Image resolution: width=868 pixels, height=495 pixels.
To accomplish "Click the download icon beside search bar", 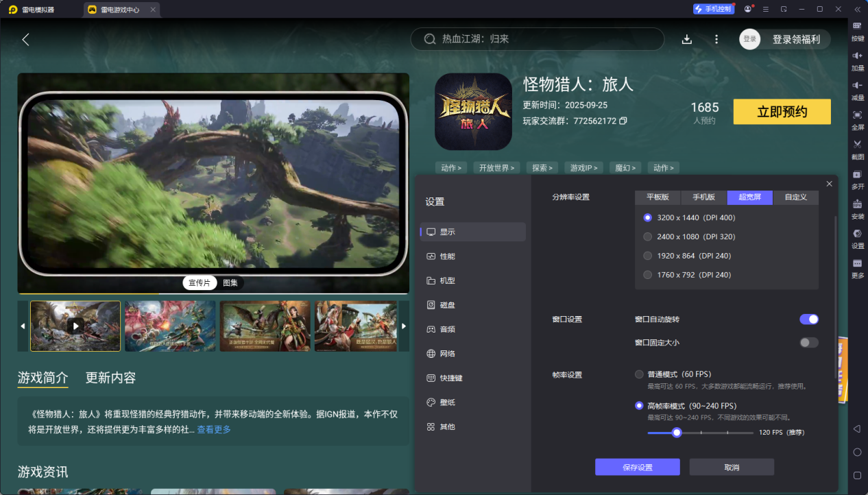I will (686, 39).
